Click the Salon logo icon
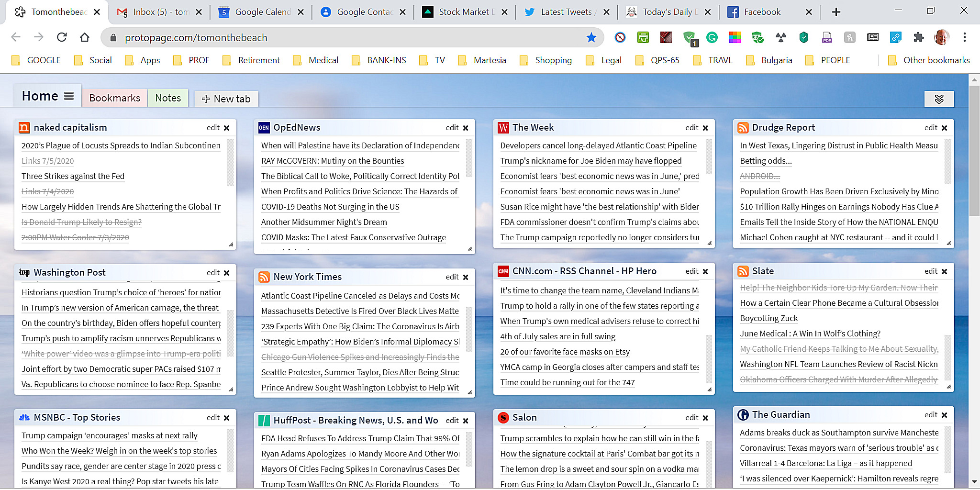Image resolution: width=980 pixels, height=490 pixels. [503, 418]
